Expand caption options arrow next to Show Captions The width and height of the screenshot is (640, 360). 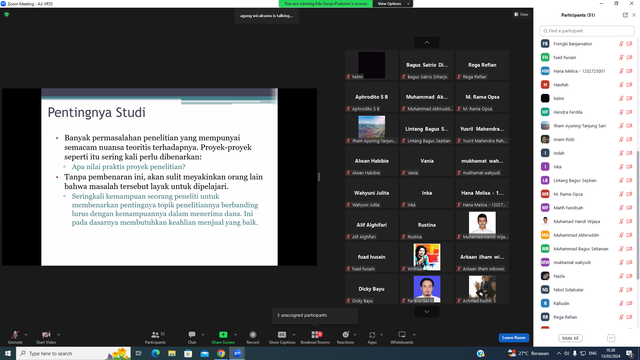(294, 335)
